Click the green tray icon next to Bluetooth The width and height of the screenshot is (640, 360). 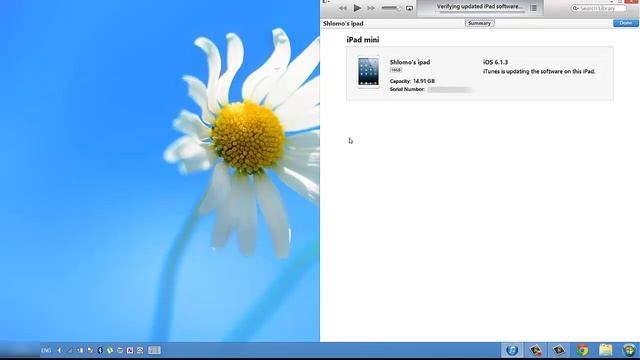110,350
